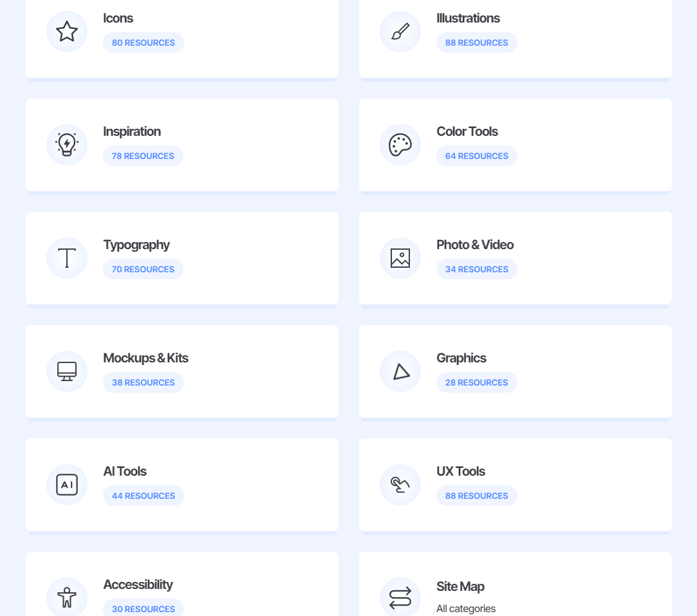Click the 88 Resources badge under Illustrations
697x616 pixels.
(x=477, y=42)
